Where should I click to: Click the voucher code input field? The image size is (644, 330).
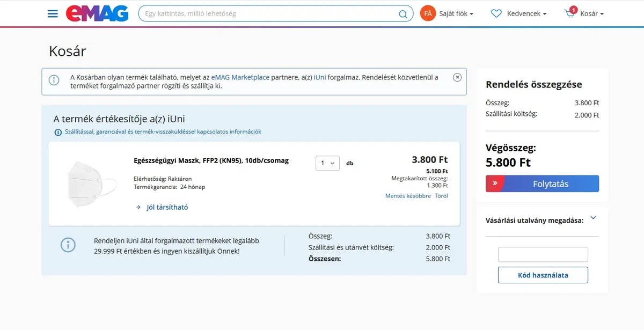click(543, 254)
